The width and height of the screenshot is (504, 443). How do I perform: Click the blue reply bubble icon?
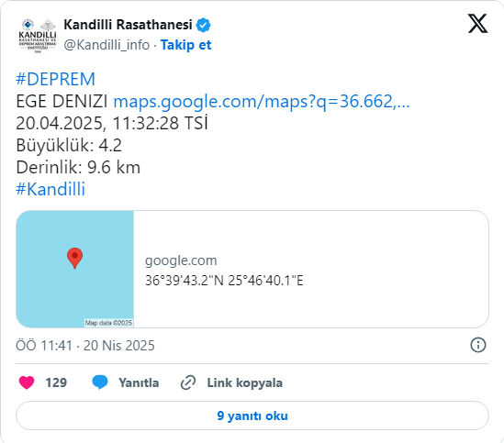click(x=100, y=382)
